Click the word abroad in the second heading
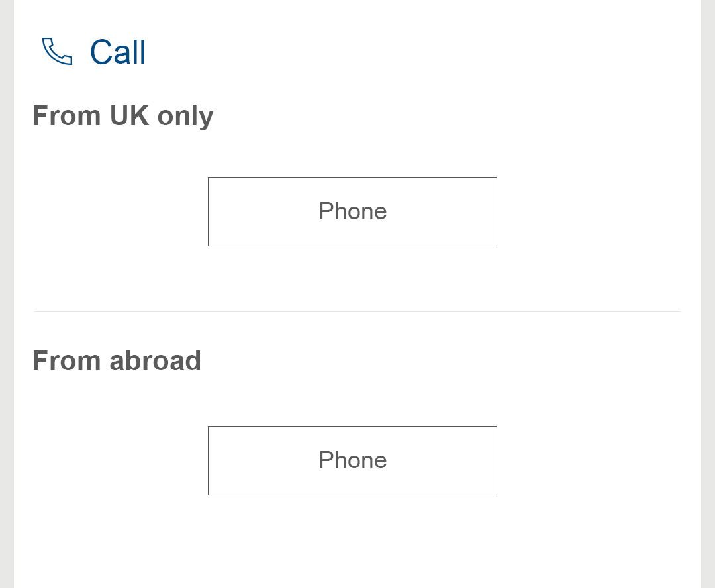This screenshot has width=715, height=588. click(155, 361)
